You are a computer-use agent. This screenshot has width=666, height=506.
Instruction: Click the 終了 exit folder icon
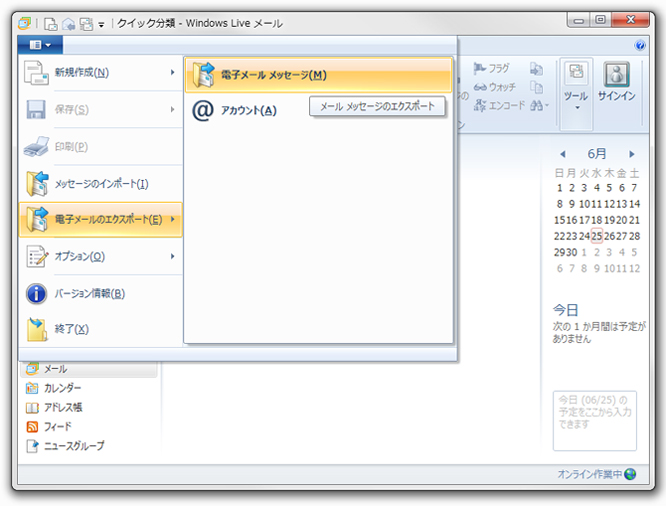[37, 329]
